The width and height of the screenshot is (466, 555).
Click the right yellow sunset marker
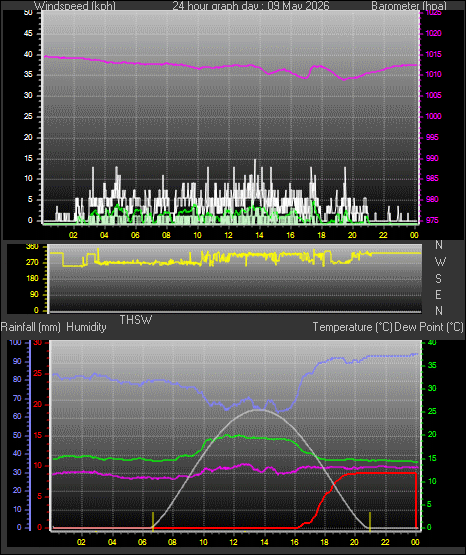(370, 521)
